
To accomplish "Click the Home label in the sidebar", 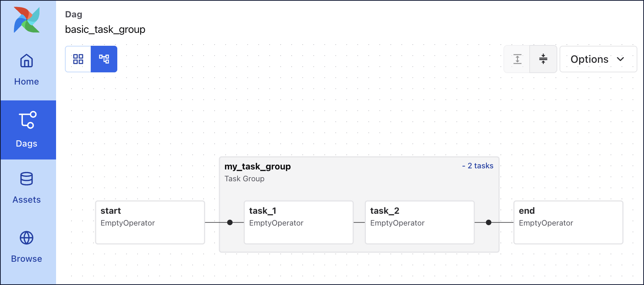I will 26,81.
